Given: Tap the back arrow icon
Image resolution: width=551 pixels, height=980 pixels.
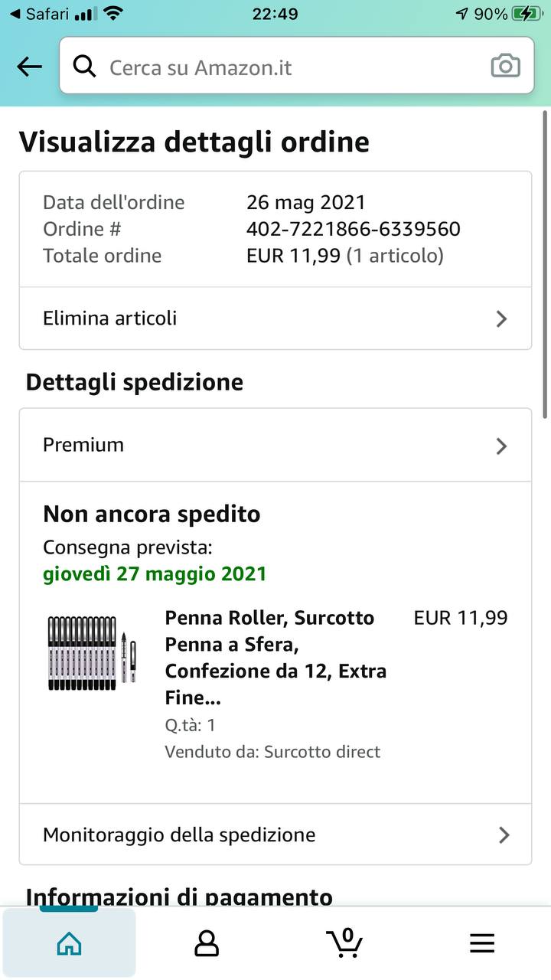Looking at the screenshot, I should click(29, 67).
